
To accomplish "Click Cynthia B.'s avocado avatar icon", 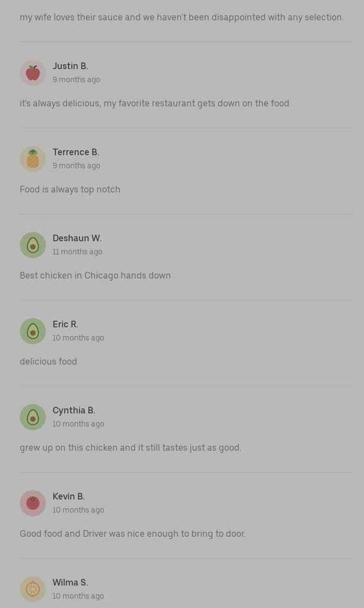I will (33, 417).
